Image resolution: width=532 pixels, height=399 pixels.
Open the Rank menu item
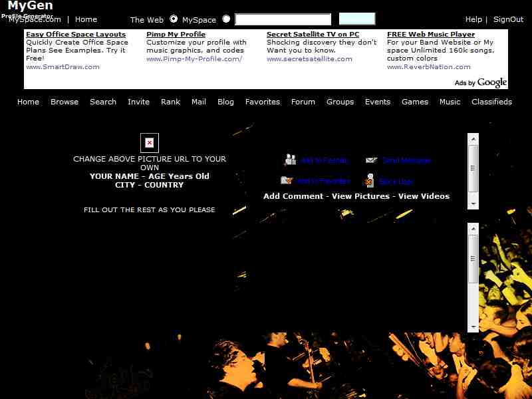(170, 102)
